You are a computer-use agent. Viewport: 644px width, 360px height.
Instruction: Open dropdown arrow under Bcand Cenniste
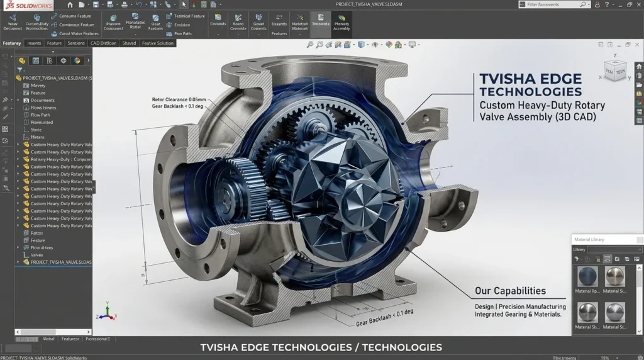point(238,35)
